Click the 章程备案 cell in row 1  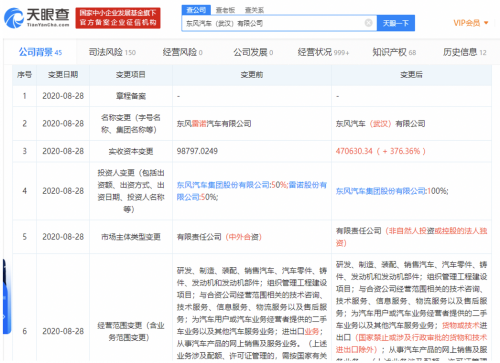[x=131, y=96]
